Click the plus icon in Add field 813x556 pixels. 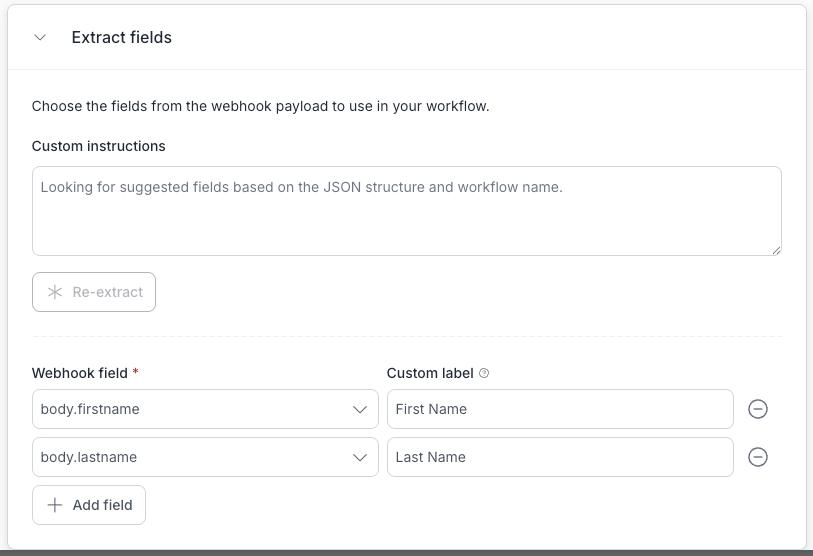click(55, 505)
